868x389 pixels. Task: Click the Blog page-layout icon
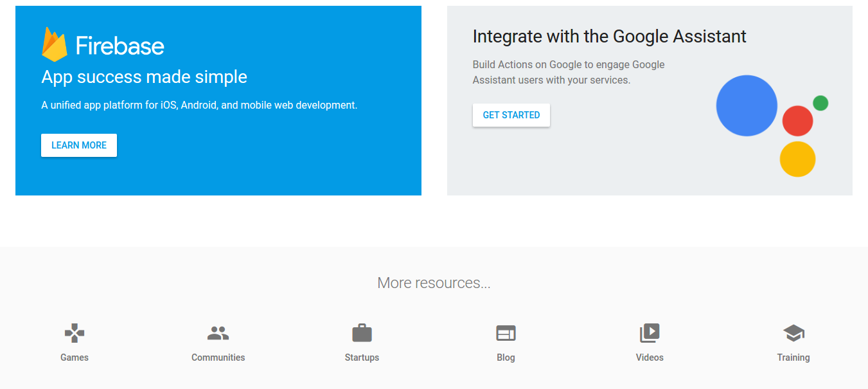(x=506, y=333)
